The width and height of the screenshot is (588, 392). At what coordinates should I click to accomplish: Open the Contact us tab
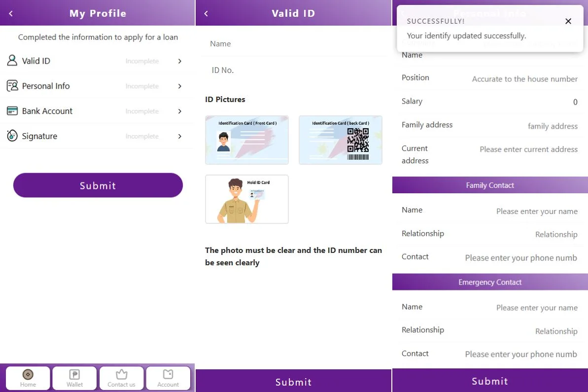122,378
